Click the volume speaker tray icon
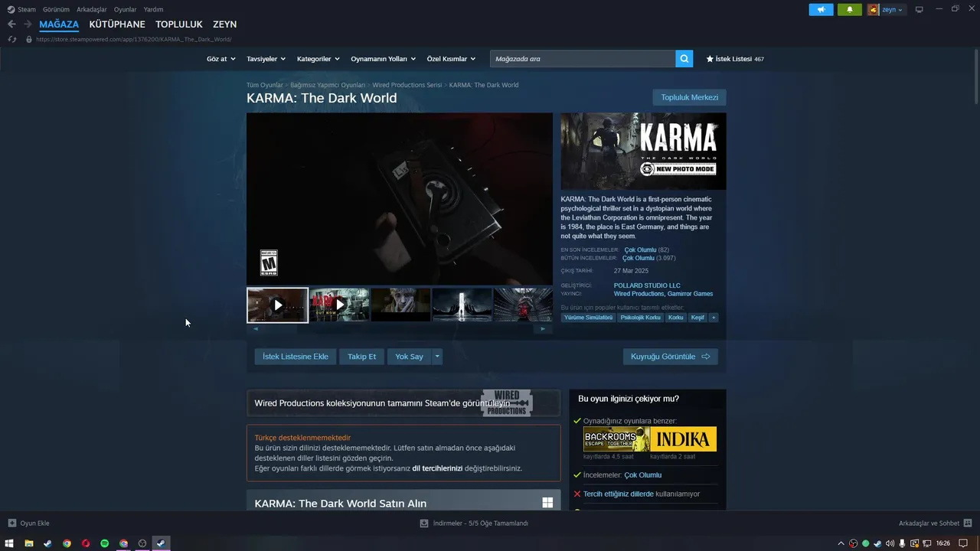 (x=890, y=543)
